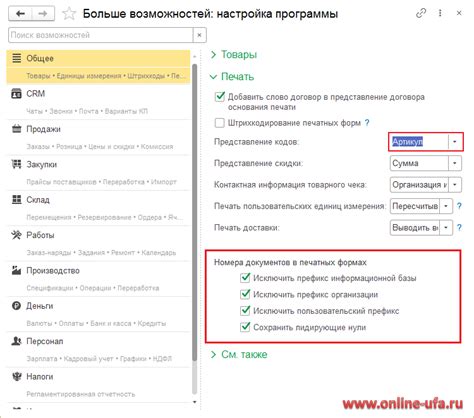Uncheck Исключить пользовательский префикс
Image resolution: width=474 pixels, height=418 pixels.
(x=245, y=310)
